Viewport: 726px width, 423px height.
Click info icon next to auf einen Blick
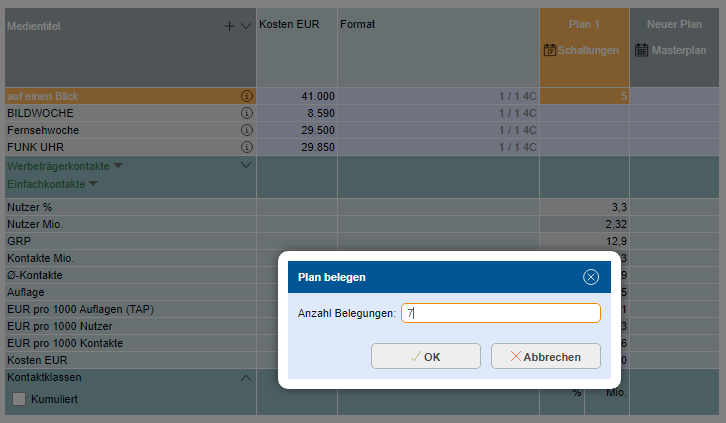247,96
